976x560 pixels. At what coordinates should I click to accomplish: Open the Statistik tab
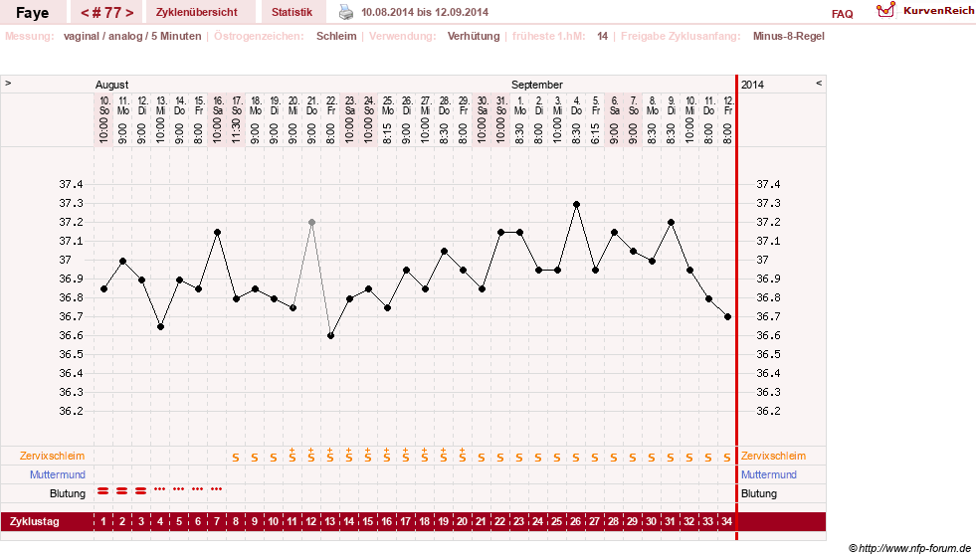point(292,12)
